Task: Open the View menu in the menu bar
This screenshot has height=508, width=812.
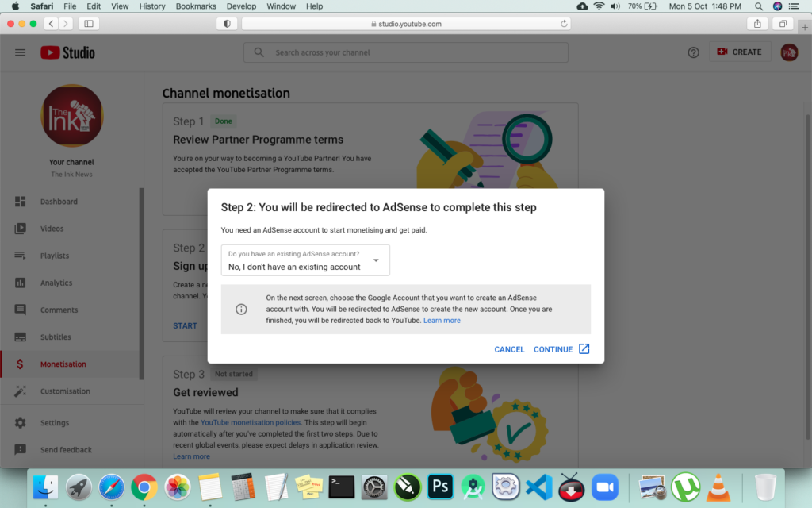Action: pyautogui.click(x=120, y=6)
